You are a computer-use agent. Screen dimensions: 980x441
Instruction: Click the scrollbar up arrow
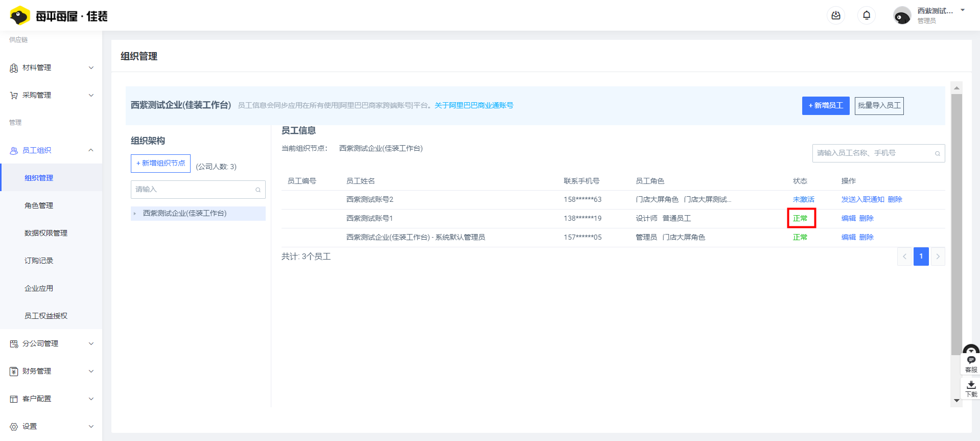[956, 88]
